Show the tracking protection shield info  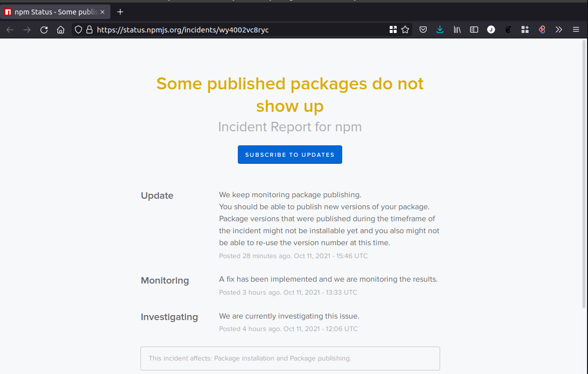coord(78,30)
